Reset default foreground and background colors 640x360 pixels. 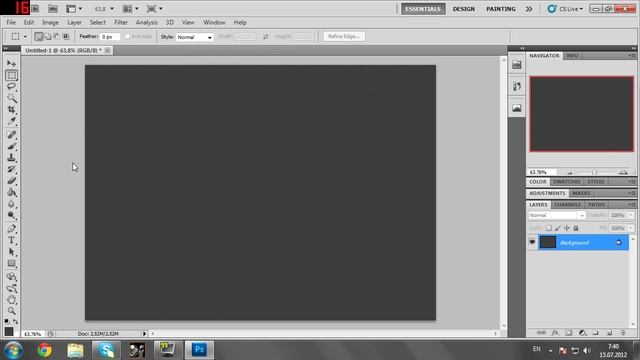pyautogui.click(x=7, y=321)
